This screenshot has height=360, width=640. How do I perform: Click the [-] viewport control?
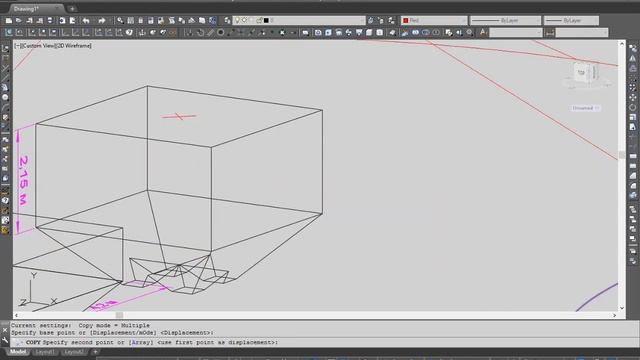point(17,46)
